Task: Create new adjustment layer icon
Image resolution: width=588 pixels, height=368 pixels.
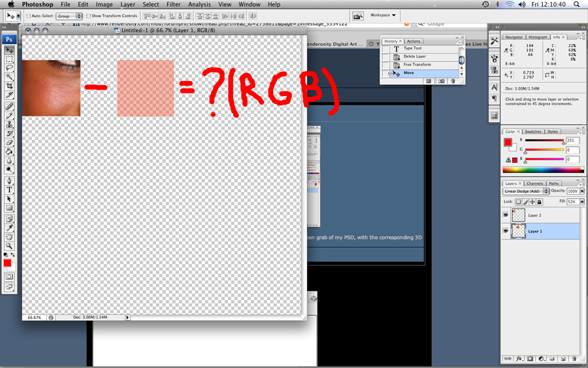Action: coord(541,359)
